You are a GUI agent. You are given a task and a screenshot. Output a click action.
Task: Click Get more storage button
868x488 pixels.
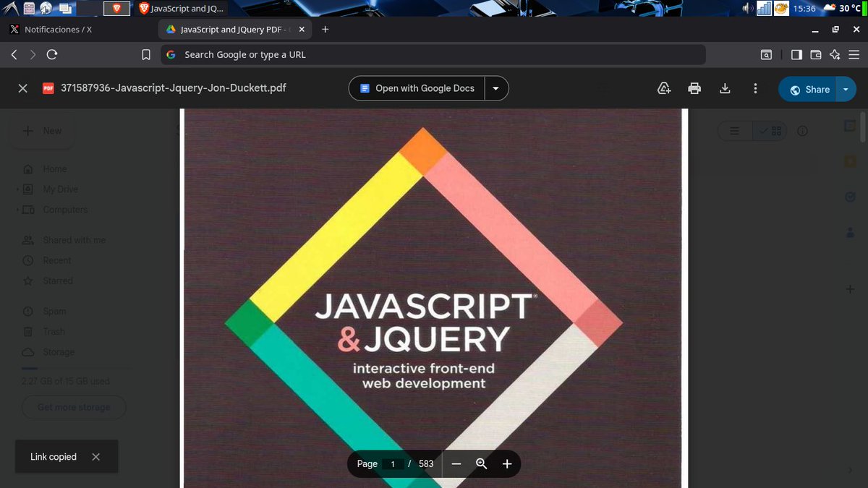[x=74, y=407]
